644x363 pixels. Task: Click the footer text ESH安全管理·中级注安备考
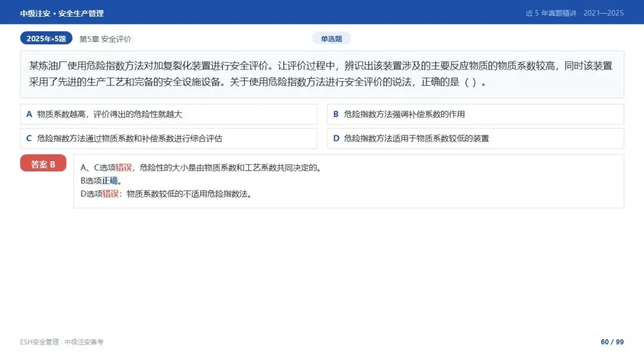[x=61, y=342]
